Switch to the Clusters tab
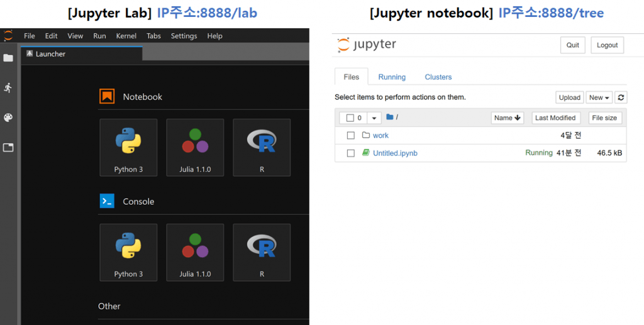 [438, 77]
